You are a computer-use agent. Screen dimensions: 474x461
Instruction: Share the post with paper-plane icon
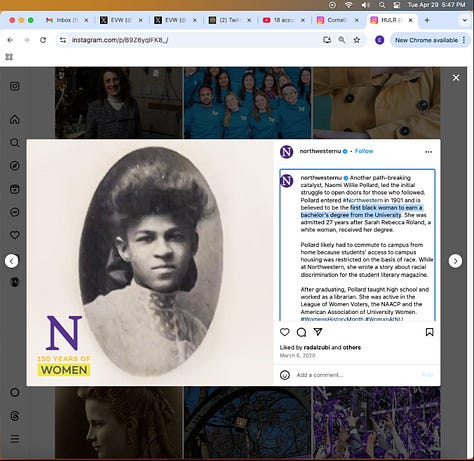pos(318,332)
